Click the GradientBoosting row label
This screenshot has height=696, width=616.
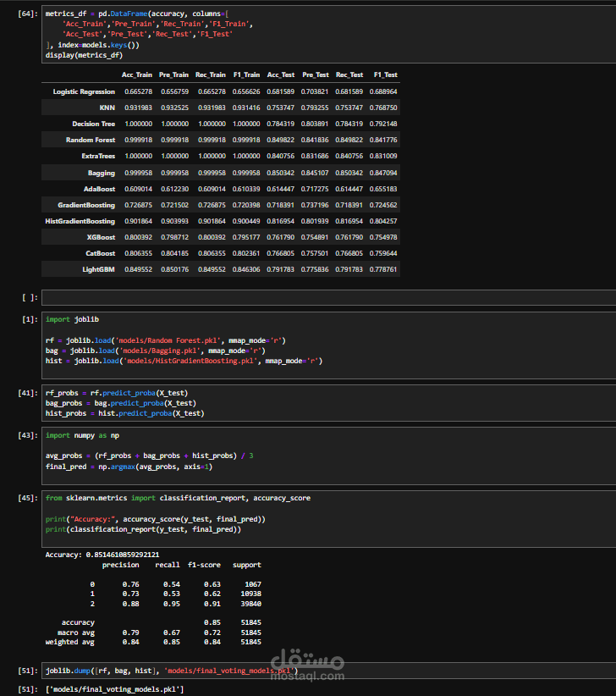[86, 205]
